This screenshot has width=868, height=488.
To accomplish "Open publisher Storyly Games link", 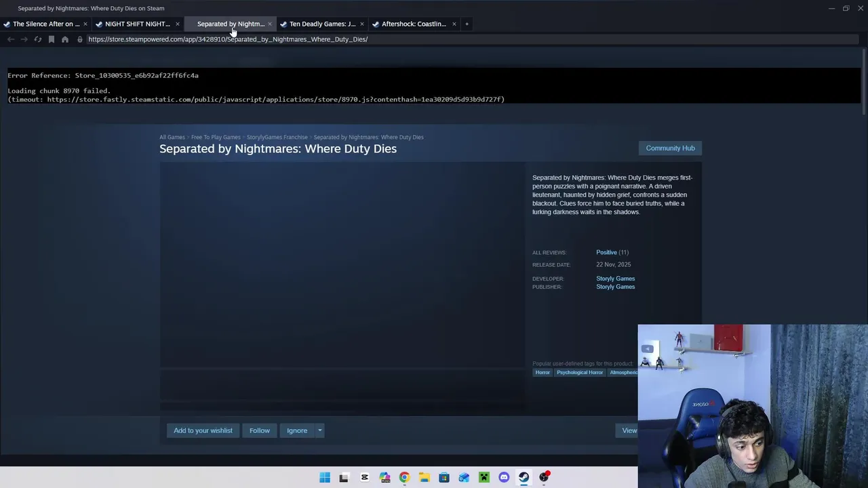I will click(x=615, y=287).
